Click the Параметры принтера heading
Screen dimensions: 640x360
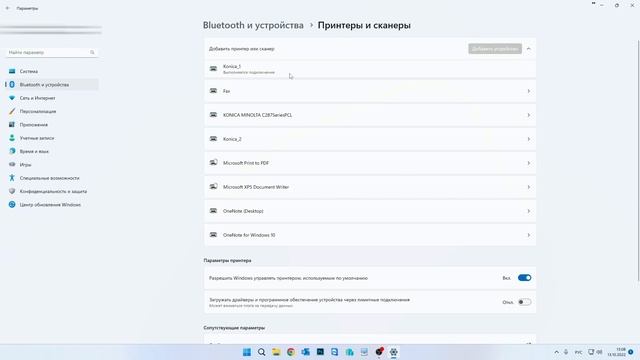coord(227,260)
